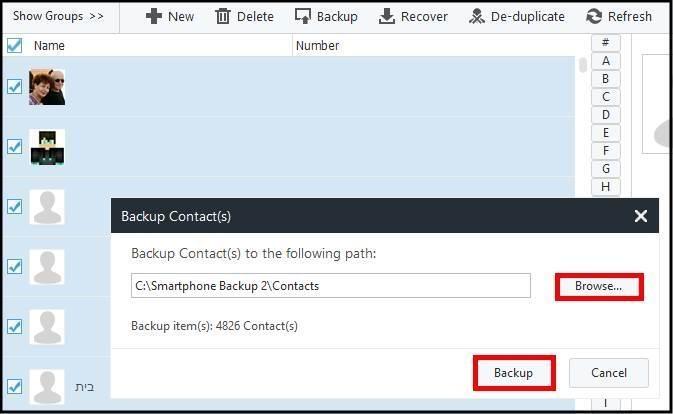Confirm with the dialog's Backup button

point(514,373)
